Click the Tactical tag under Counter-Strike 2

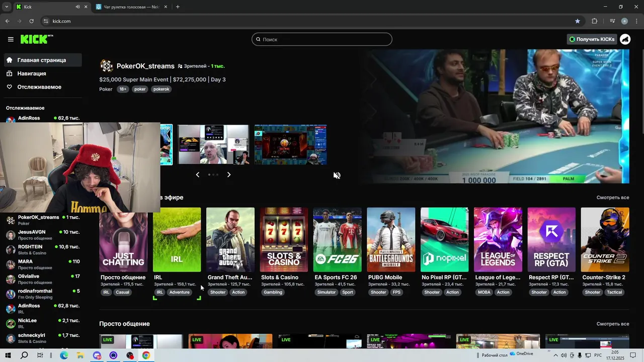pyautogui.click(x=614, y=292)
